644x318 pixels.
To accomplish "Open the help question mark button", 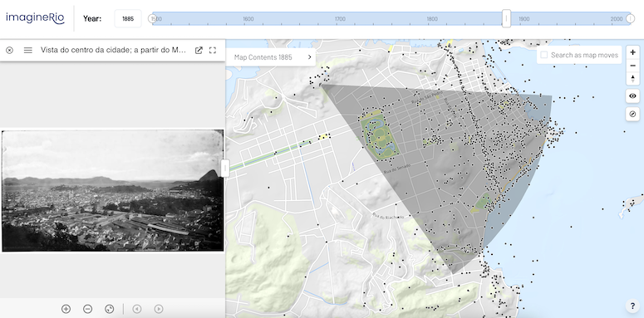I will click(633, 306).
